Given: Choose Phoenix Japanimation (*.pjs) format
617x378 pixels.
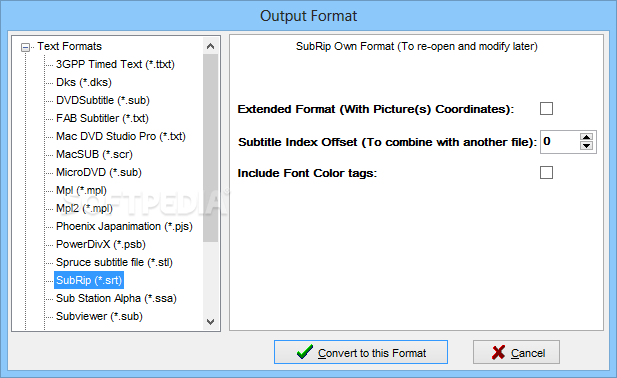Looking at the screenshot, I should (124, 227).
